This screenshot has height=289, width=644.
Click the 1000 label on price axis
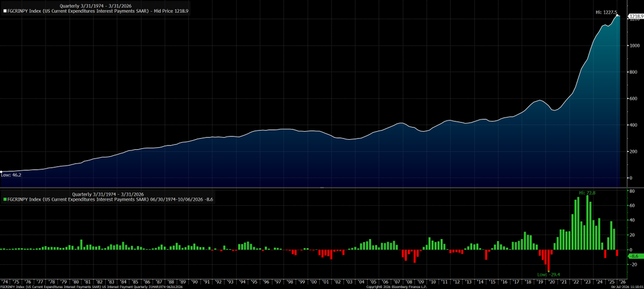635,46
